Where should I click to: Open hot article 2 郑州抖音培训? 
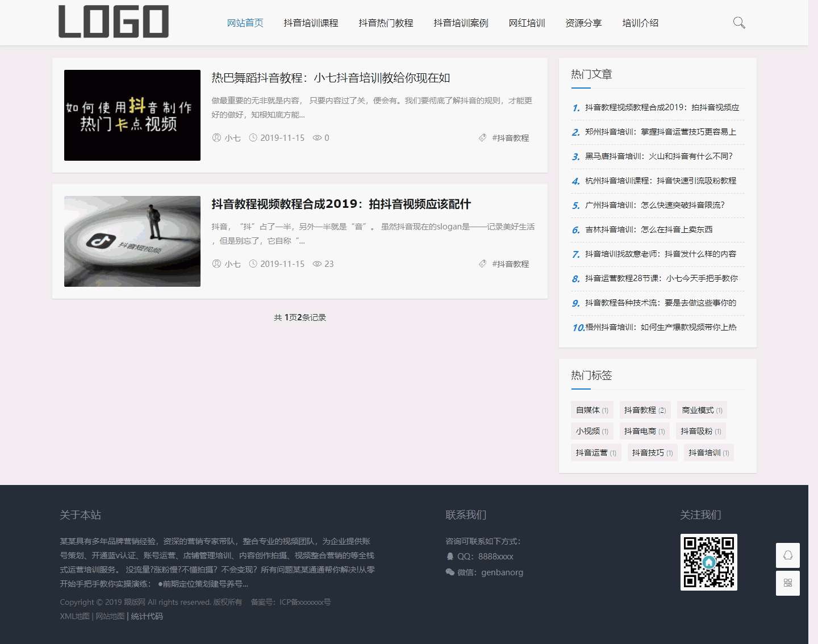coord(661,132)
